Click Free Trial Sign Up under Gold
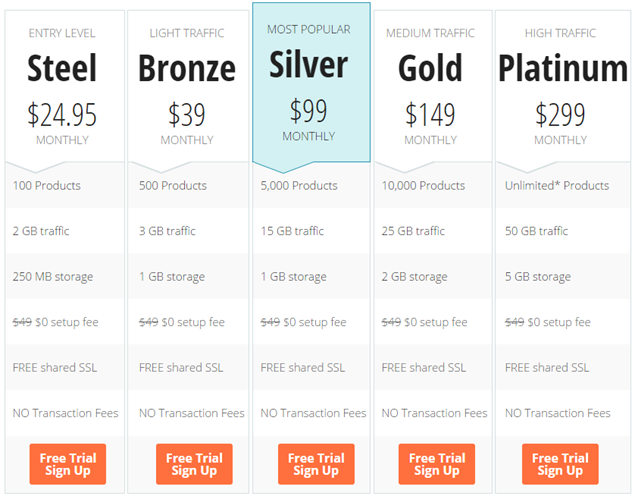Screen dimensions: 635x496 [437, 464]
